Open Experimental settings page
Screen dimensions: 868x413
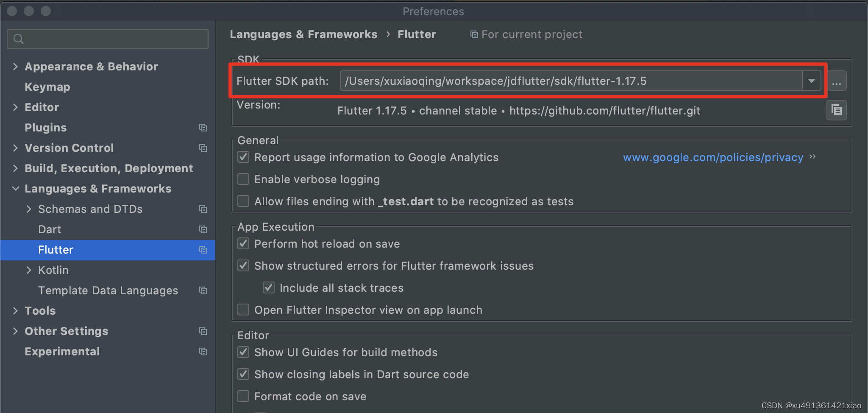pos(62,352)
